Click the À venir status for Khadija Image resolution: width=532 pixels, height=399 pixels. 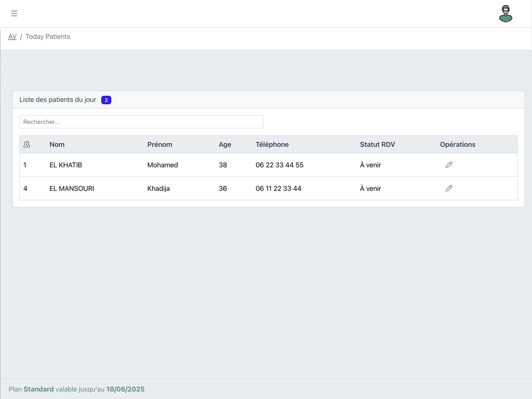coord(370,189)
